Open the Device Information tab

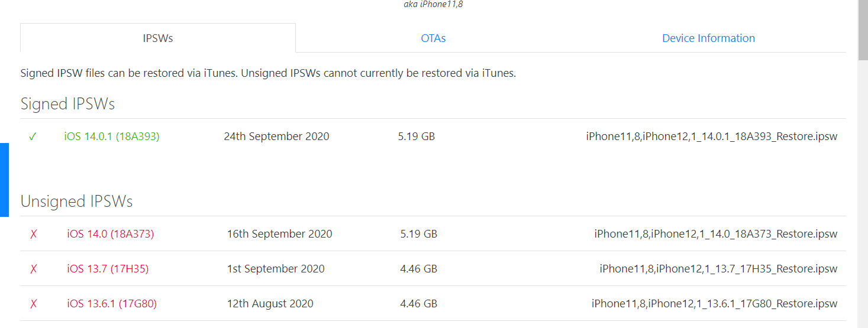pos(708,38)
